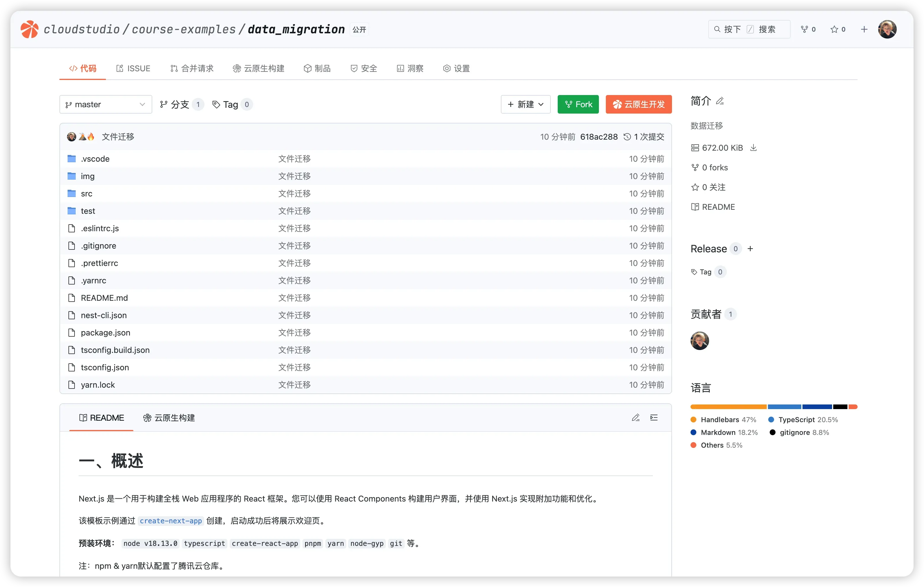924x587 pixels.
Task: Click the orange 云原生开发 button
Action: click(x=639, y=104)
